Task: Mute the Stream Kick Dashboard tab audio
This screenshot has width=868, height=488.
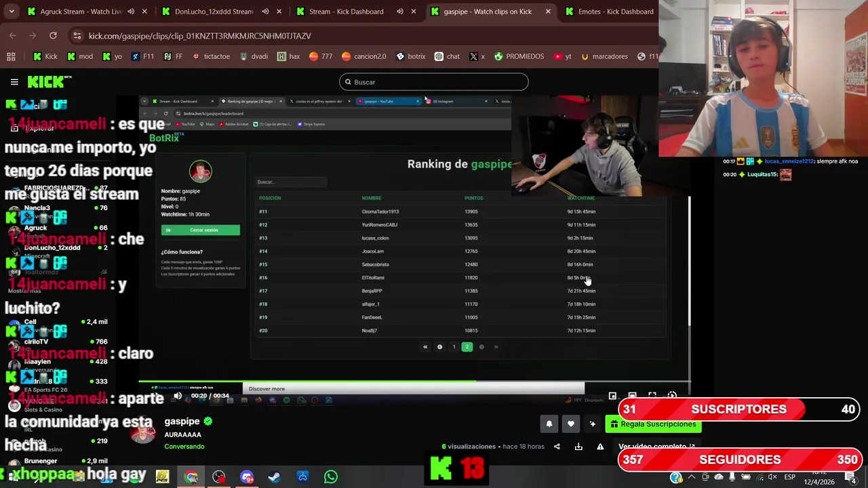Action: pyautogui.click(x=399, y=12)
